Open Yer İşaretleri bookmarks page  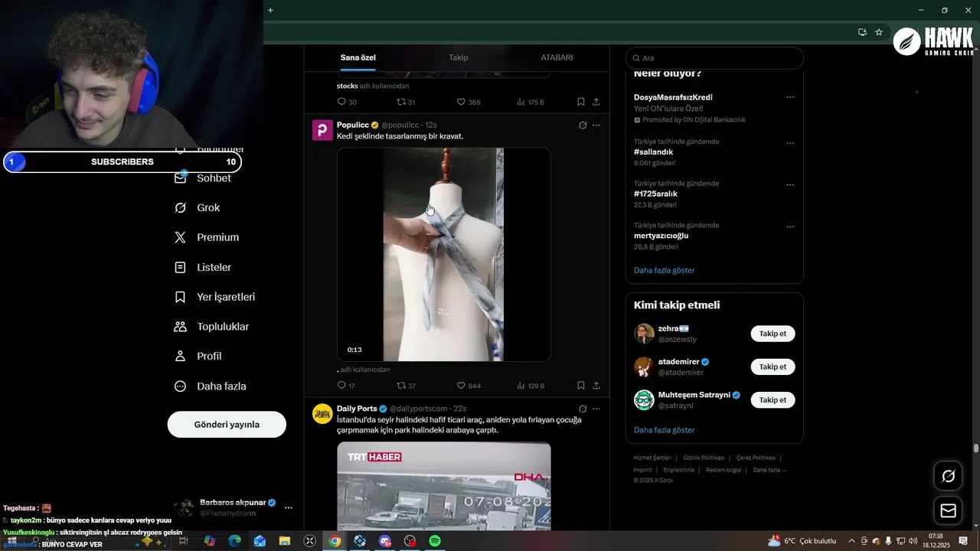[214, 297]
